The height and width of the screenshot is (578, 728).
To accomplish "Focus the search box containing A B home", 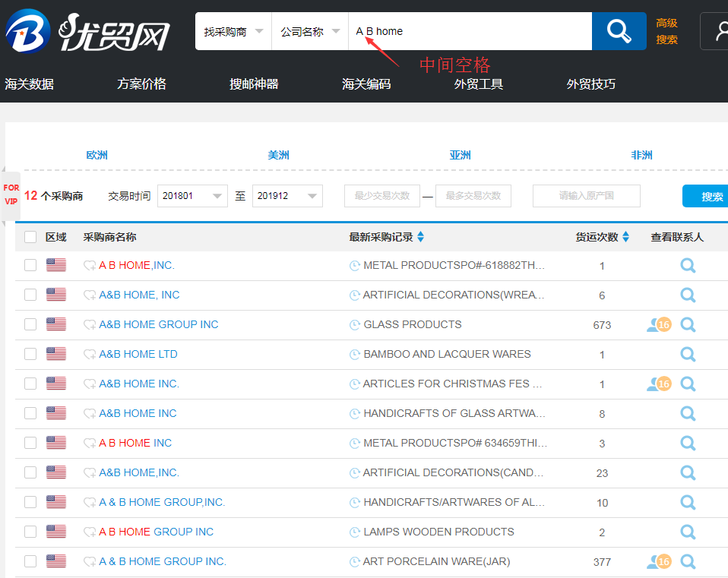I will pyautogui.click(x=470, y=31).
